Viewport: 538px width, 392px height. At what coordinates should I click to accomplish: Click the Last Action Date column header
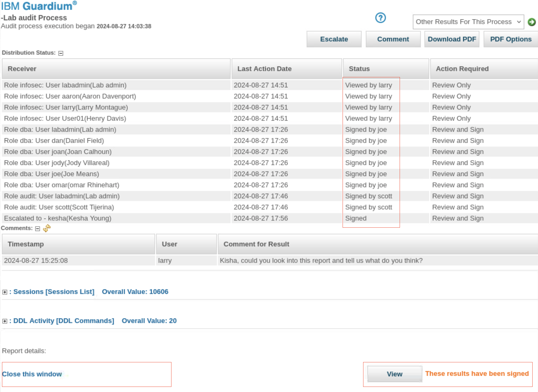tap(287, 69)
